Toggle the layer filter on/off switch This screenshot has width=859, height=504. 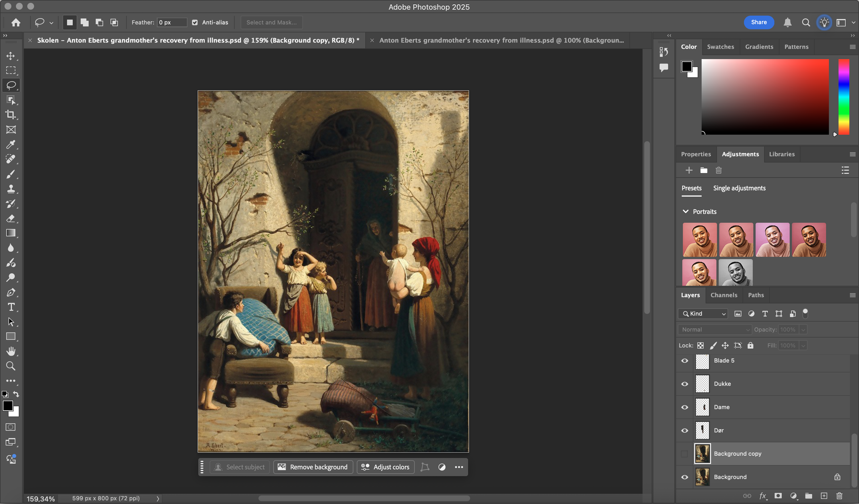pyautogui.click(x=805, y=313)
